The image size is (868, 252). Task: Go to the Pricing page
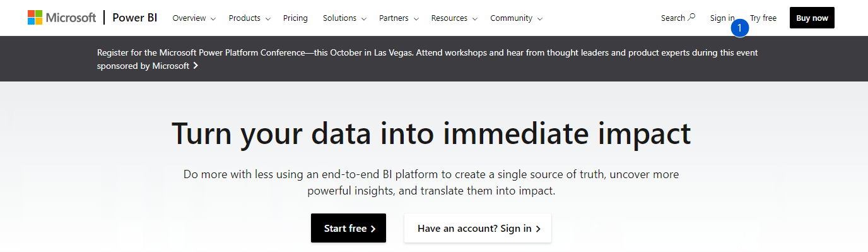295,18
